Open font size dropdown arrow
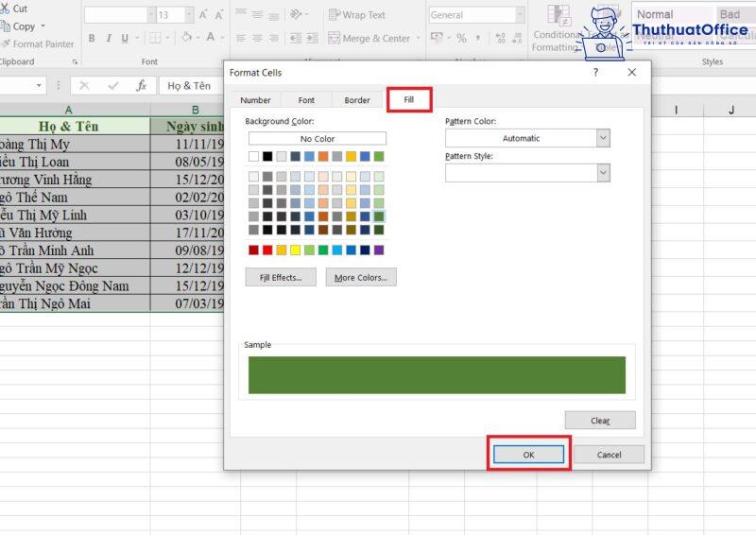The height and width of the screenshot is (535, 756). [190, 14]
